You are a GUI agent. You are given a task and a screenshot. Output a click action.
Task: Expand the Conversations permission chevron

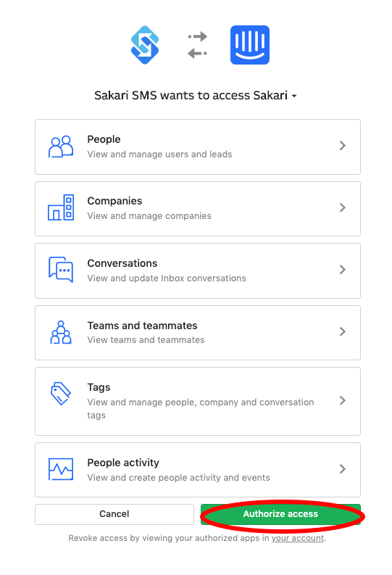click(343, 270)
